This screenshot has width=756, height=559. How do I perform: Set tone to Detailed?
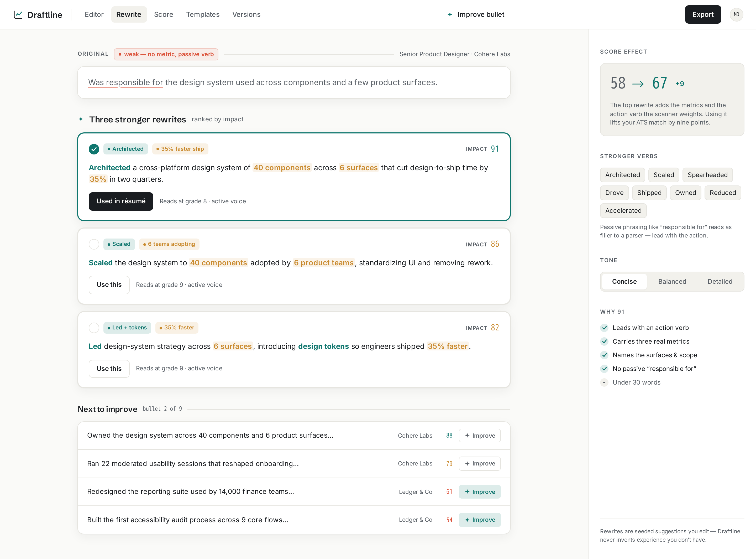coord(720,282)
